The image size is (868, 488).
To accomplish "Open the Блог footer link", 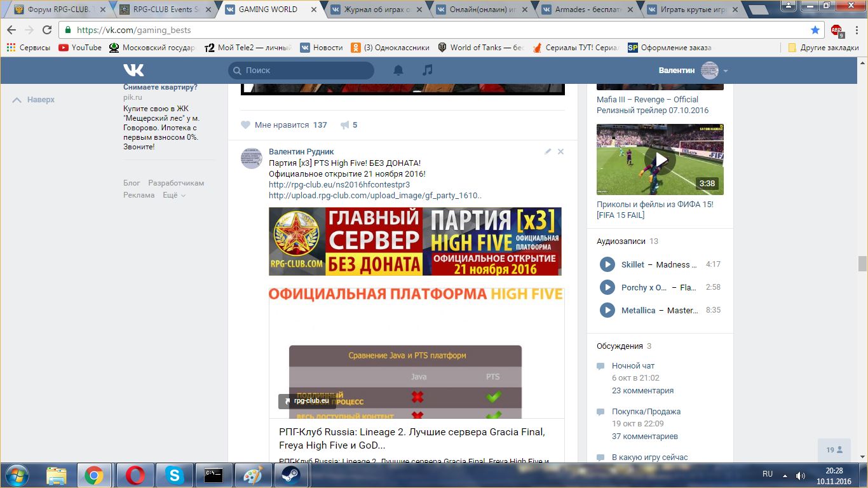I will 132,183.
